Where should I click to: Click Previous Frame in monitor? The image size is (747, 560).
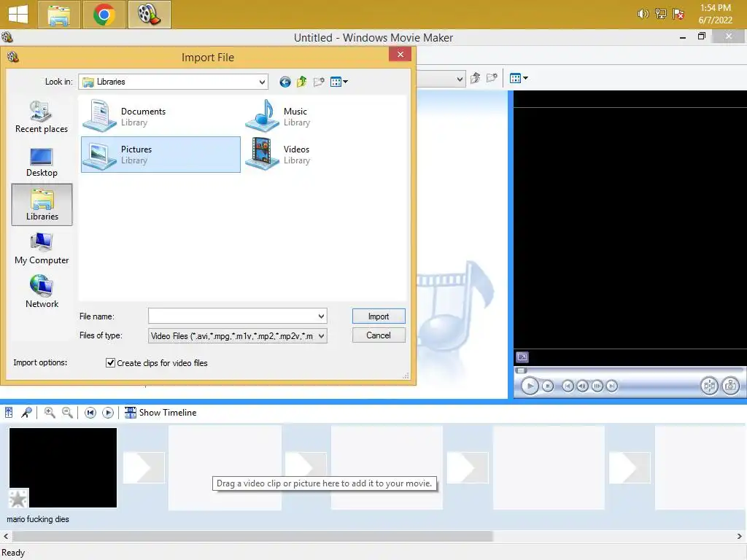tap(582, 386)
